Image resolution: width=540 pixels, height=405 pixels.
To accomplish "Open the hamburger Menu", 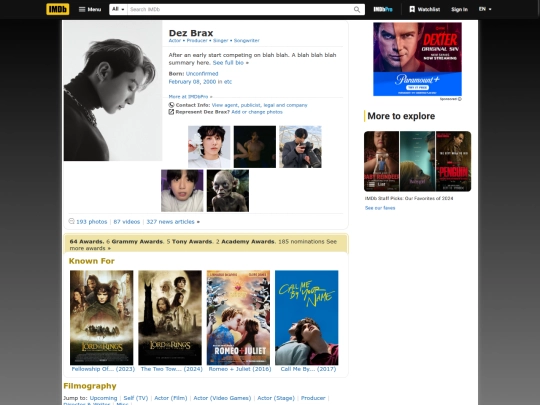I will click(90, 9).
